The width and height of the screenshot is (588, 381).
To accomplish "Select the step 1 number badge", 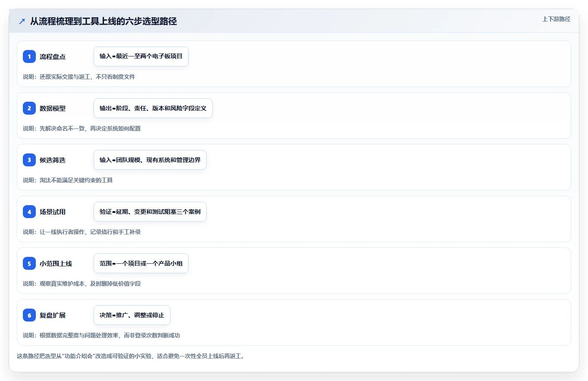I will point(29,56).
